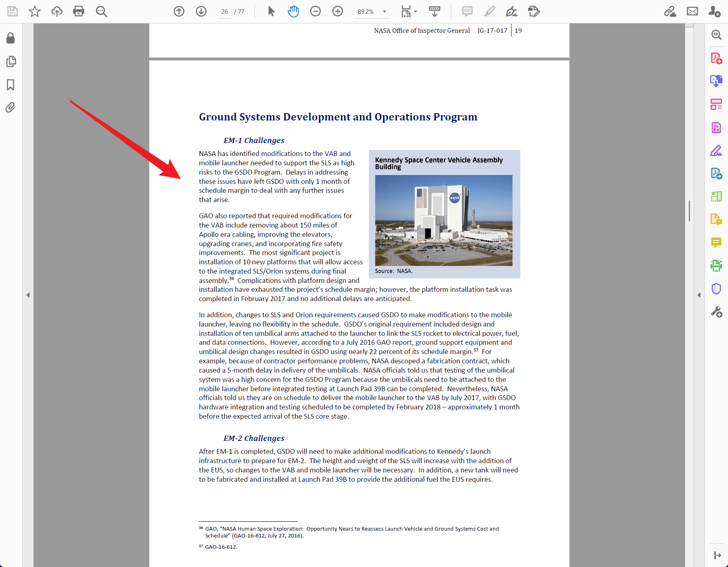Open the Edit PDF tool in right pane
The width and height of the screenshot is (728, 567).
[x=716, y=128]
